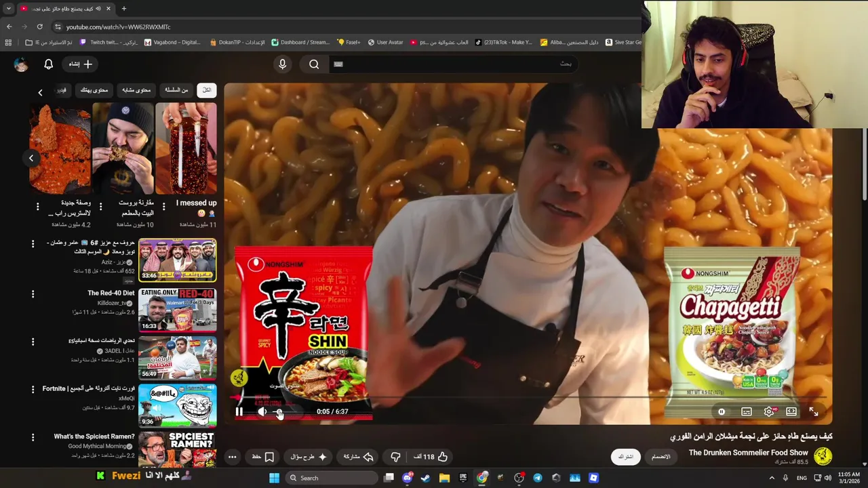Viewport: 868px width, 488px height.
Task: Dislike the video with thumbs down
Action: tap(395, 457)
